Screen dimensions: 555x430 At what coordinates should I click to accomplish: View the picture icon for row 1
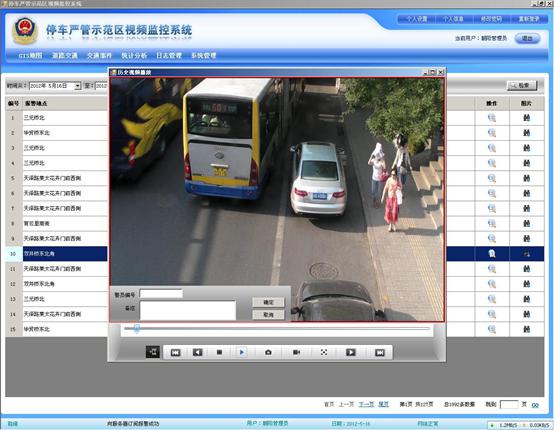tap(527, 117)
